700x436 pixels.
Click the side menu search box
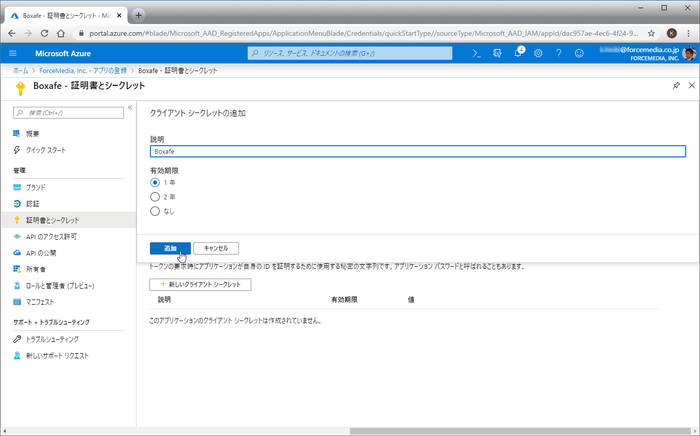point(68,113)
